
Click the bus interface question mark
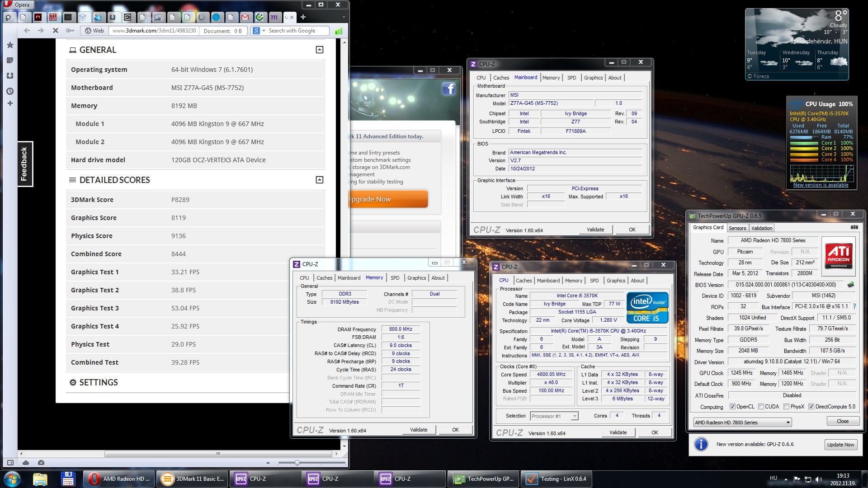pyautogui.click(x=854, y=306)
